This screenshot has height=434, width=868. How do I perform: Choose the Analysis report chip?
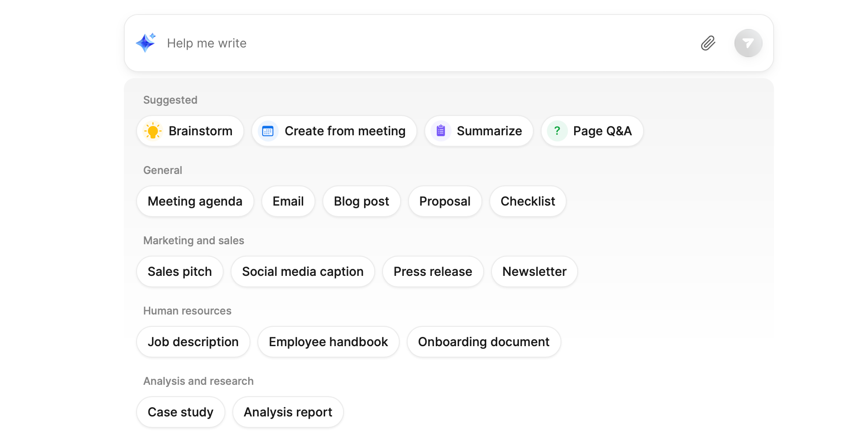click(x=288, y=412)
